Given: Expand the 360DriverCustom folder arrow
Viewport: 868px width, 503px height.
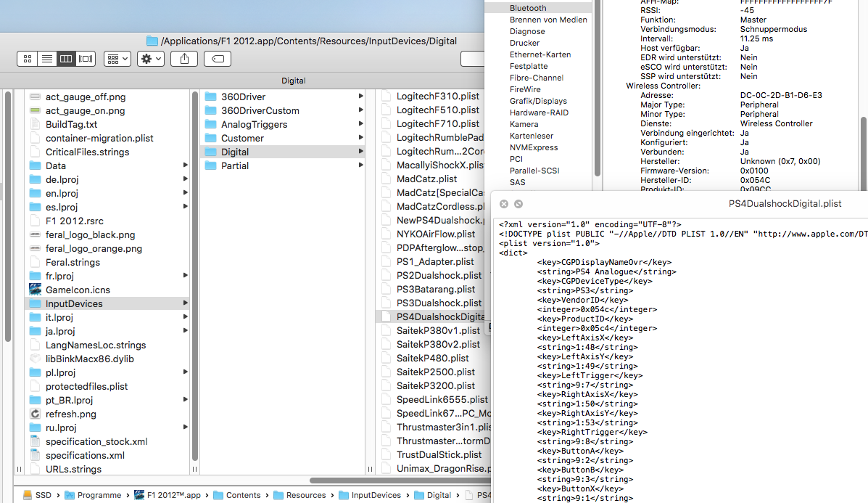Looking at the screenshot, I should coord(361,110).
